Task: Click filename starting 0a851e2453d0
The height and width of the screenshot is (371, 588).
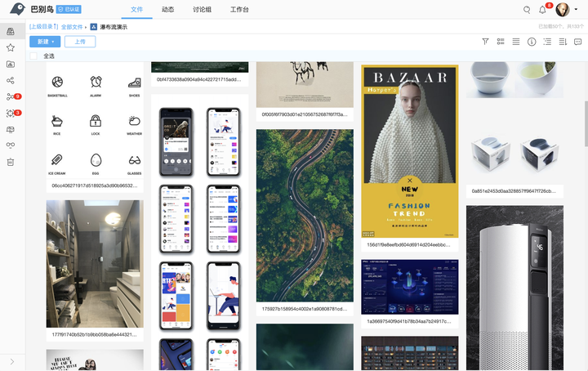Action: pos(514,191)
